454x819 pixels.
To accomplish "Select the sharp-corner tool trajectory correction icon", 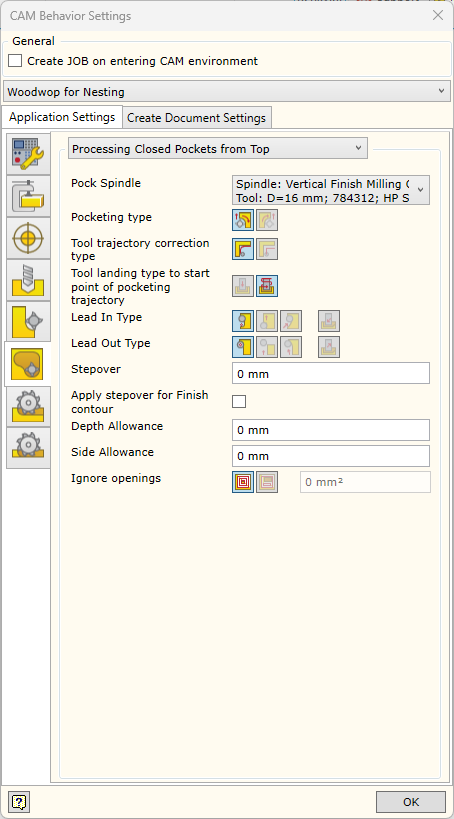I will pos(267,249).
